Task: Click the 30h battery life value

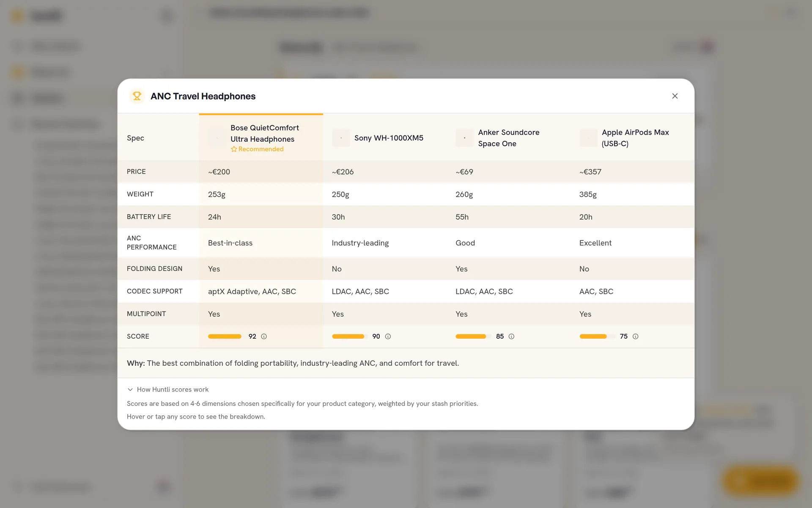Action: (x=338, y=217)
